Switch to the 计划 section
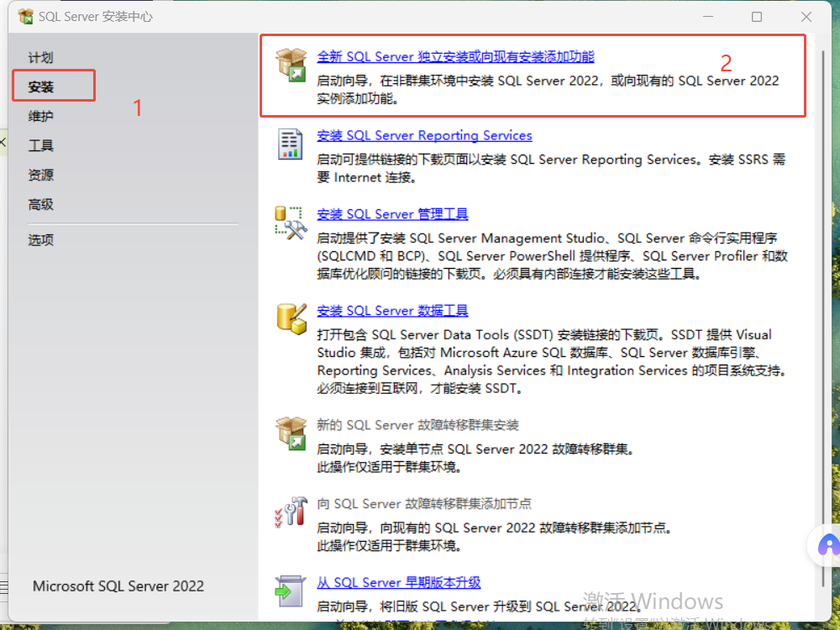This screenshot has width=840, height=630. [40, 56]
